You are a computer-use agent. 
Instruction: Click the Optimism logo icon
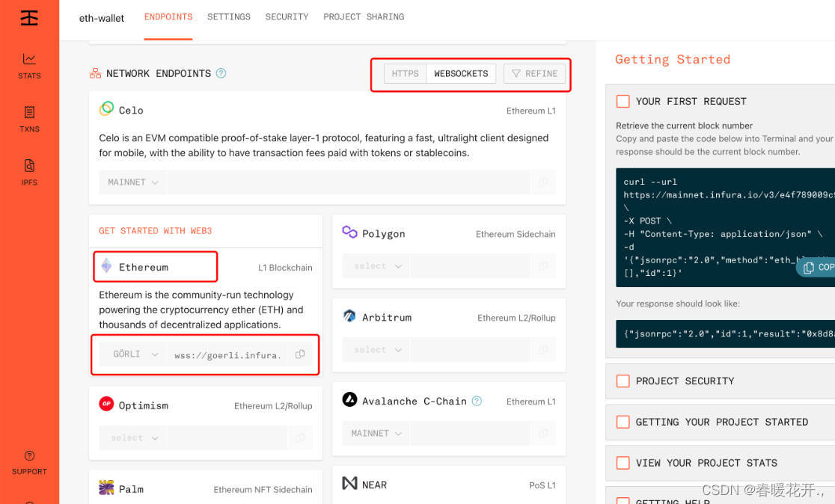pyautogui.click(x=106, y=404)
